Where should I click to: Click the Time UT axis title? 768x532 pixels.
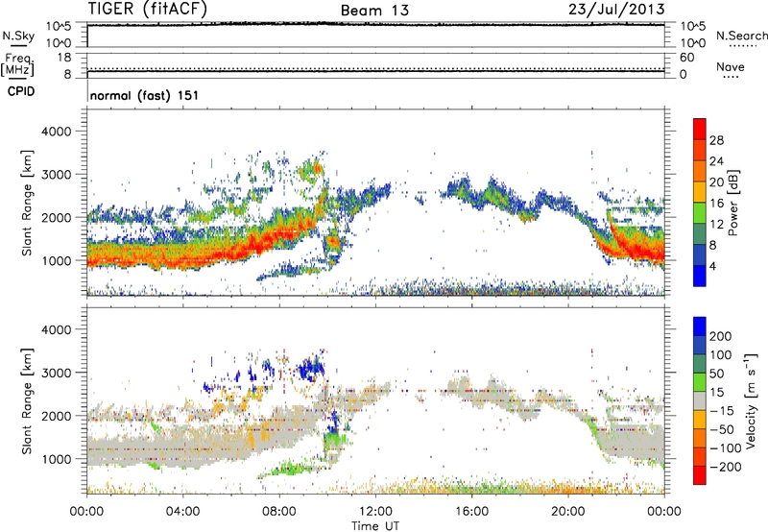point(375,525)
